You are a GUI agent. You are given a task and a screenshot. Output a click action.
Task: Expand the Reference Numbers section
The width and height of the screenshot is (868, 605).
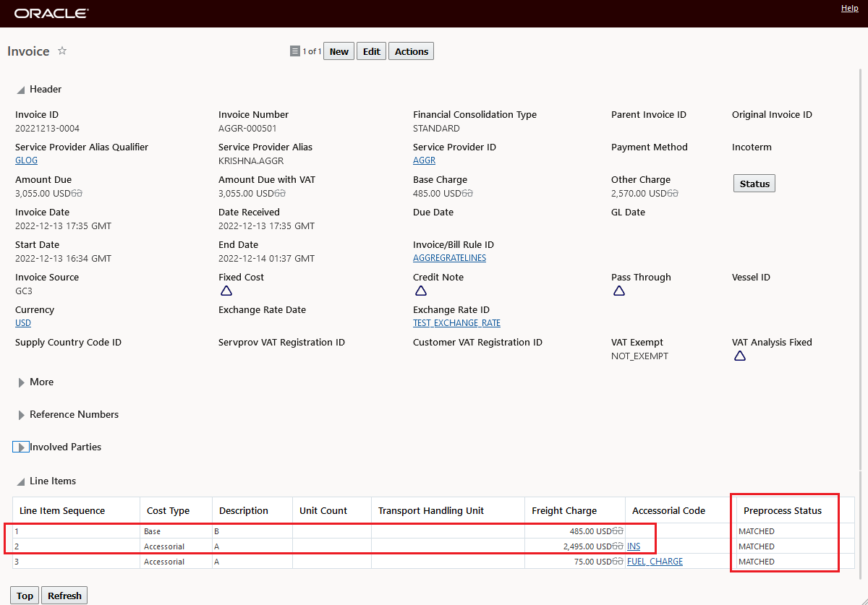click(22, 415)
